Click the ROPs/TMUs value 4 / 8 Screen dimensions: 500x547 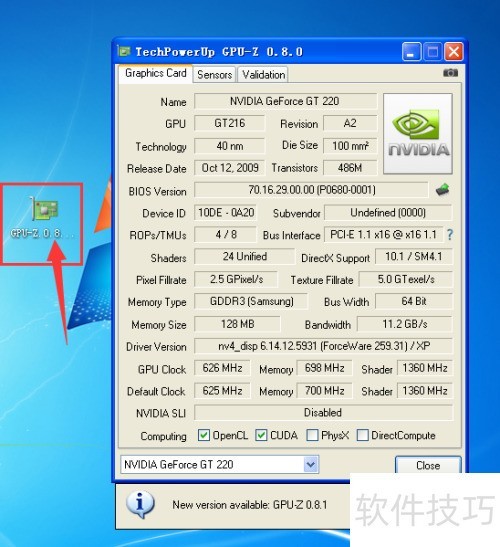pyautogui.click(x=225, y=234)
